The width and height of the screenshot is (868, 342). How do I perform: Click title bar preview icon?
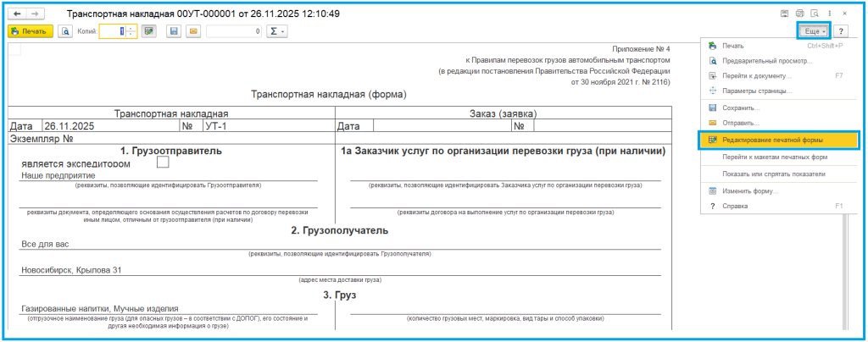click(815, 14)
